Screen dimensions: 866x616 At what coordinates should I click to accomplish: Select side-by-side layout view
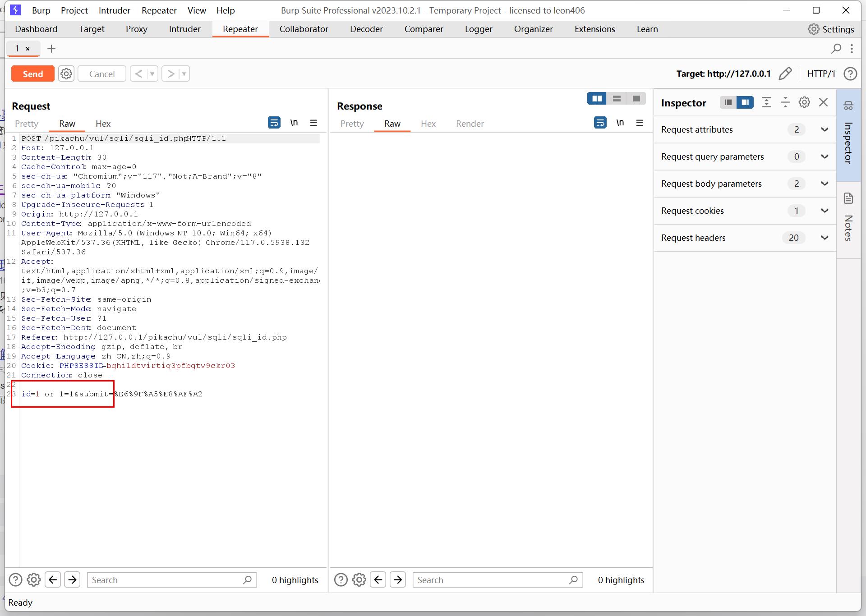click(x=597, y=98)
